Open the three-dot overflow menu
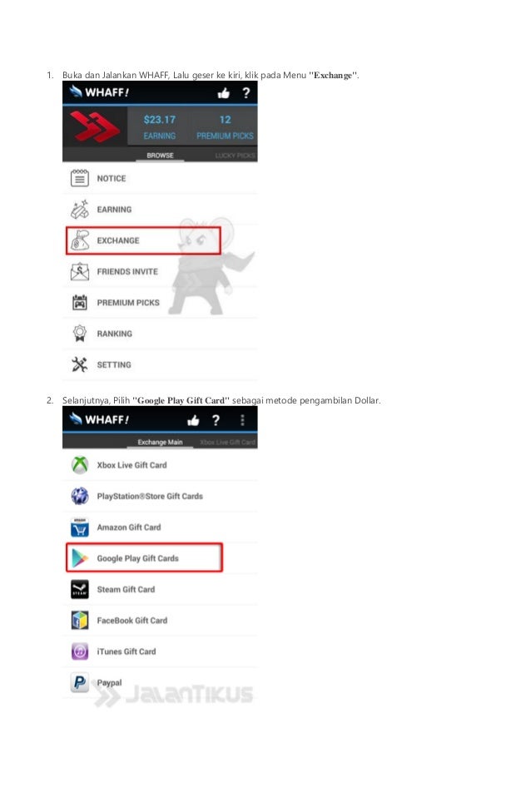The width and height of the screenshot is (531, 812). point(242,420)
